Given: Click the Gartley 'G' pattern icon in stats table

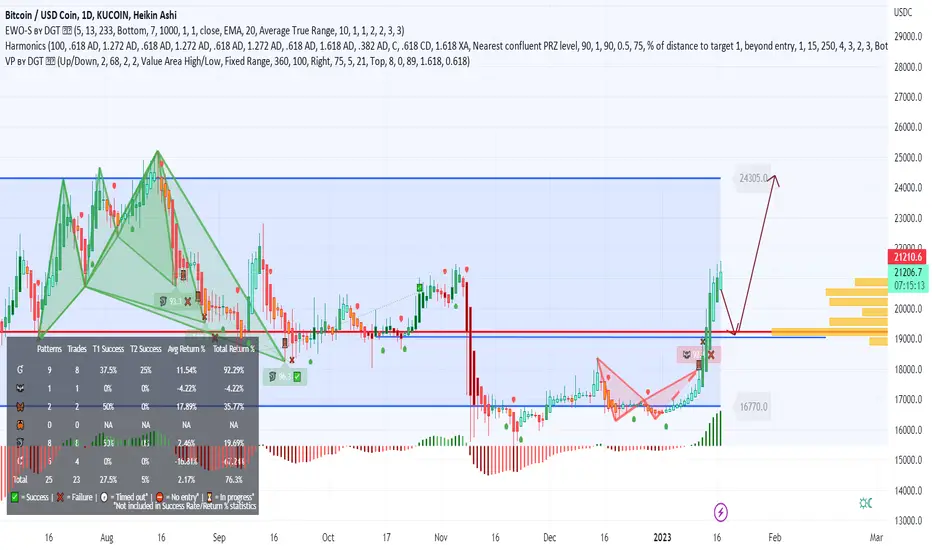Looking at the screenshot, I should (x=20, y=370).
